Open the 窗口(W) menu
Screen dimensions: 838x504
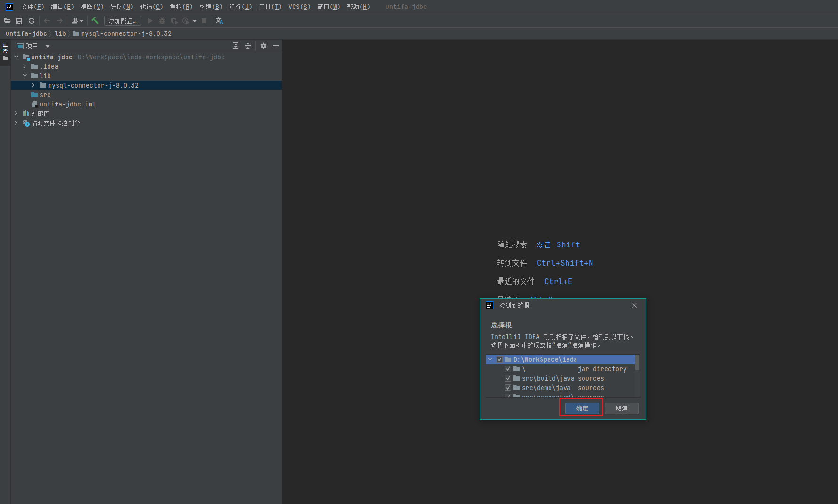click(x=329, y=7)
